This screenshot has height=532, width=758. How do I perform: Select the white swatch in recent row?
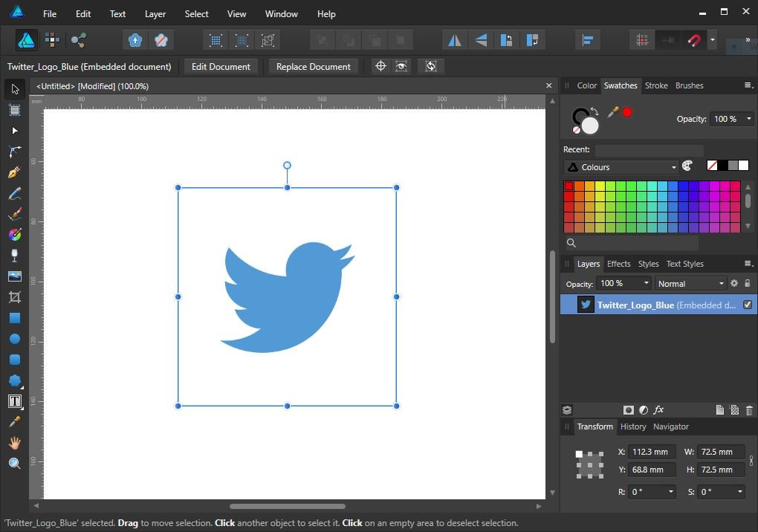pyautogui.click(x=743, y=166)
